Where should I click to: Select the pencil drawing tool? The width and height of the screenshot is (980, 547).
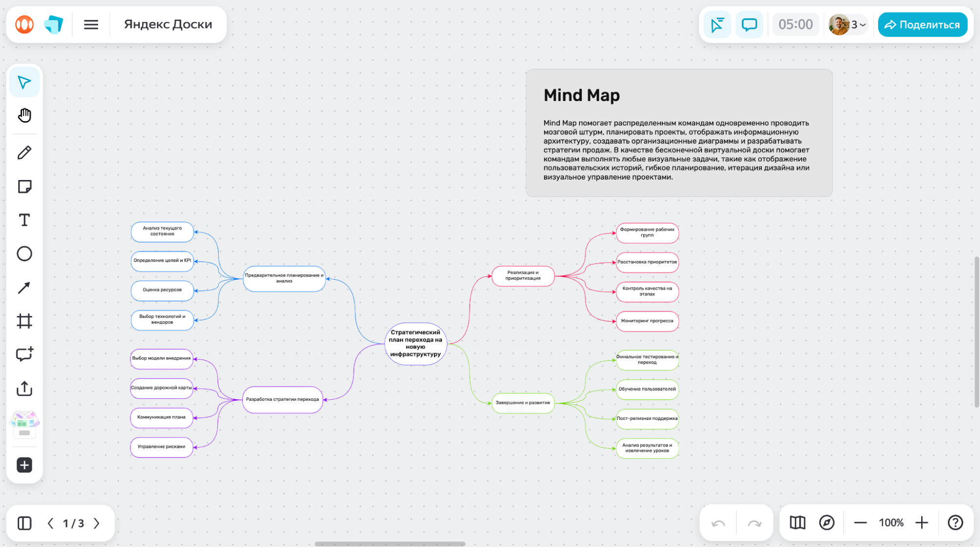pyautogui.click(x=25, y=153)
